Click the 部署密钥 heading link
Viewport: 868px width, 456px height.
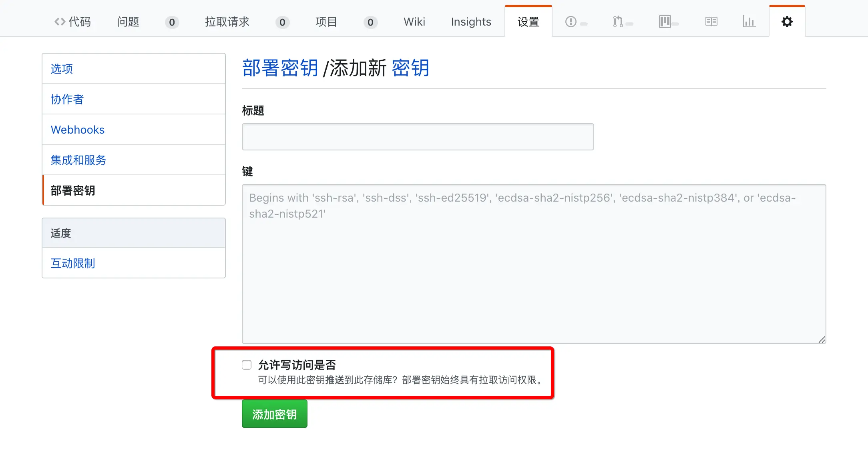pyautogui.click(x=280, y=68)
